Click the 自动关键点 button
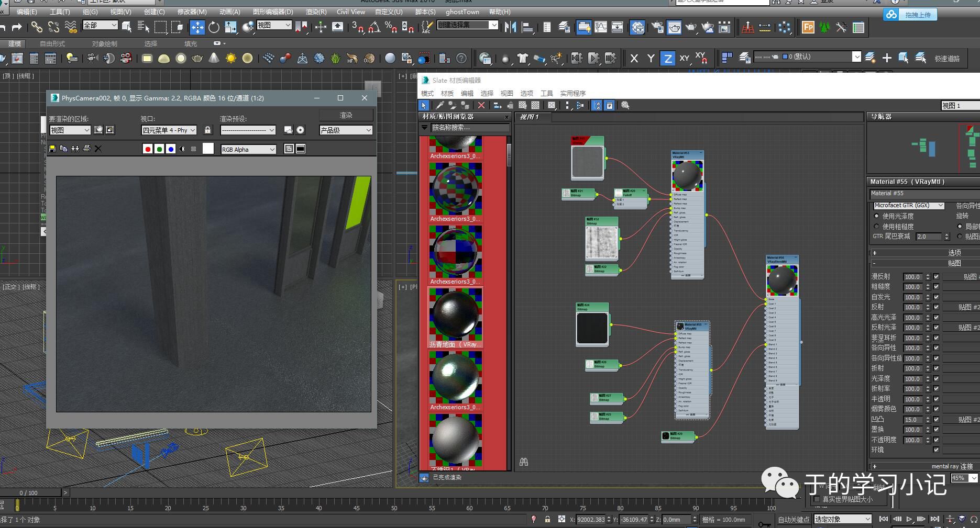980x528 pixels. click(794, 519)
